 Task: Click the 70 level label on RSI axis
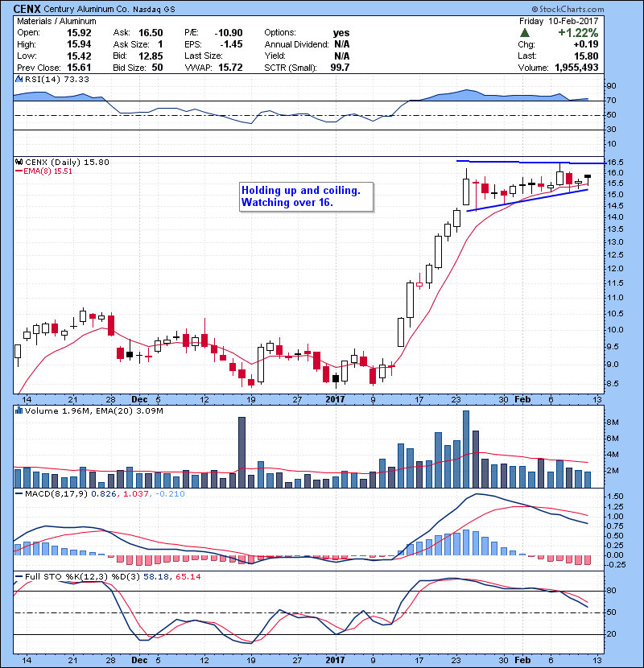point(612,101)
